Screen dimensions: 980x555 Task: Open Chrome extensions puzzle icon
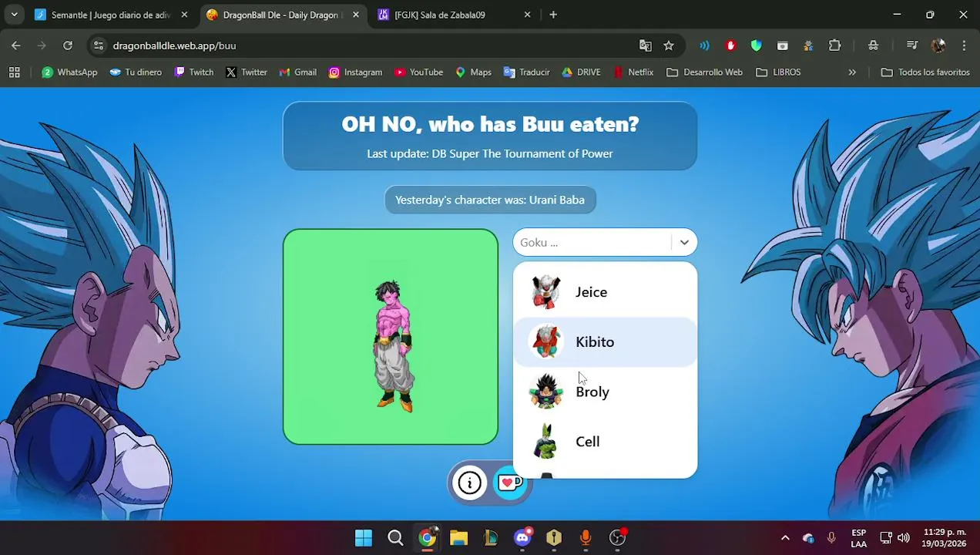834,45
